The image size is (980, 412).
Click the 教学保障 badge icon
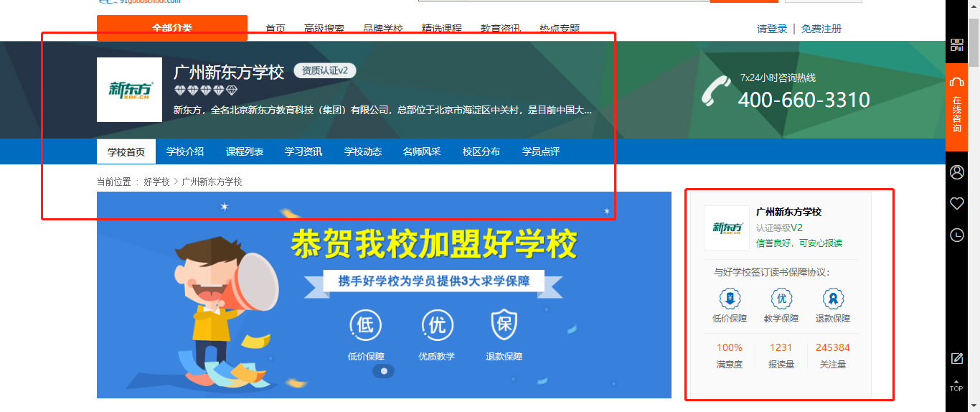781,299
